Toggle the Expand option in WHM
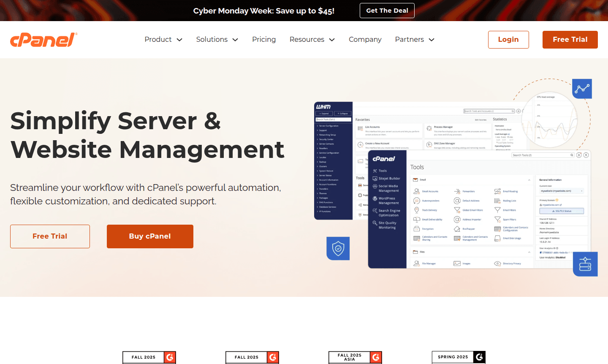The width and height of the screenshot is (608, 364). tap(325, 114)
